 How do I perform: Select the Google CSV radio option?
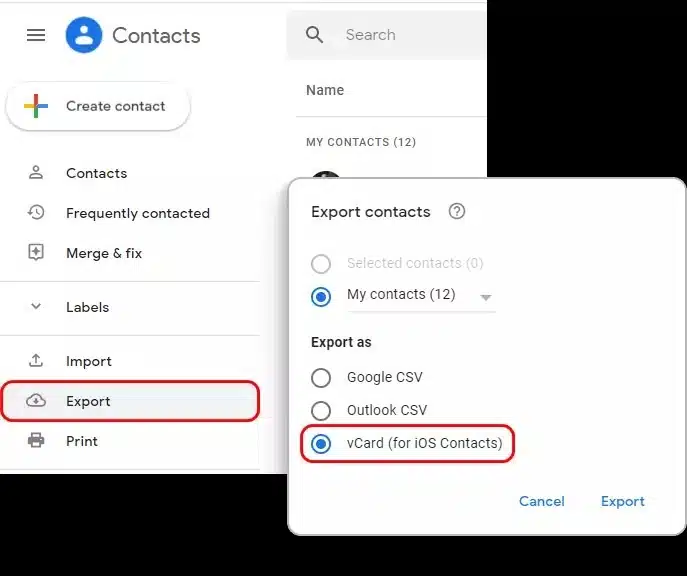coord(321,378)
